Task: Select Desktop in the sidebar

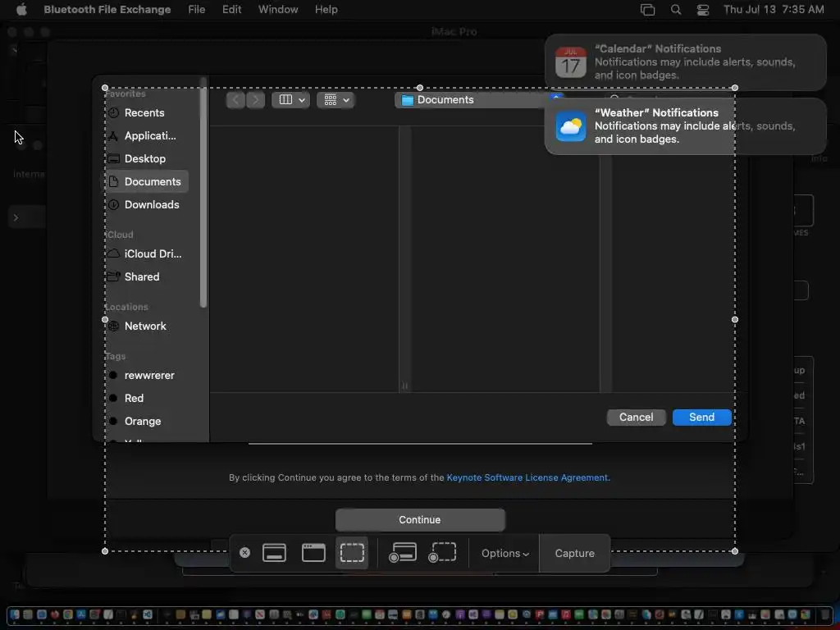Action: 146,159
